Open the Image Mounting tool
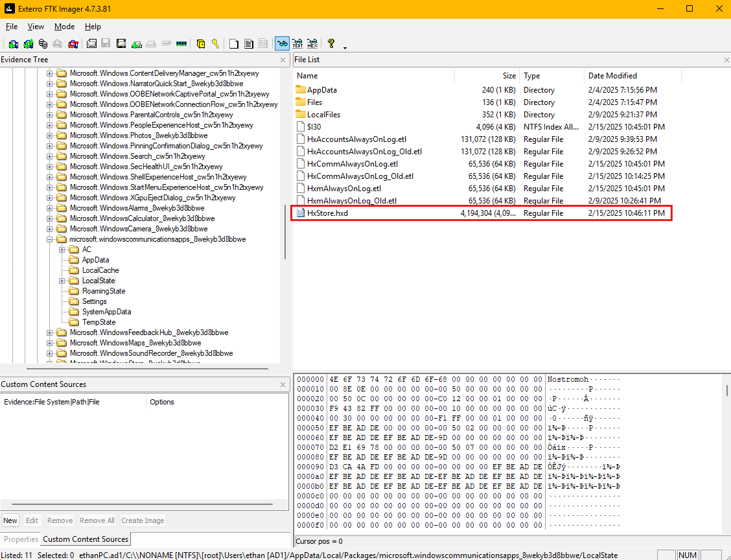 pos(43,44)
